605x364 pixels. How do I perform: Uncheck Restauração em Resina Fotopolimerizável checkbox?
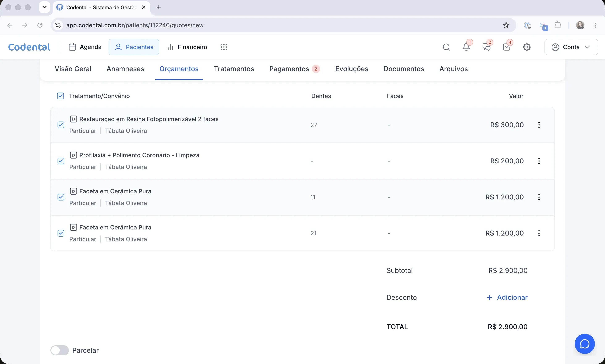coord(61,125)
